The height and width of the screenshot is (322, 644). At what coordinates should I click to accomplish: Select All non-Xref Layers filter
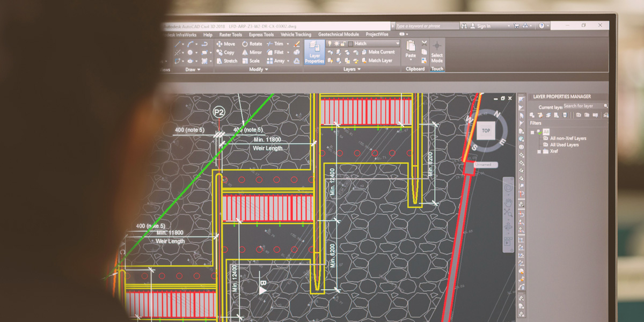tap(568, 138)
